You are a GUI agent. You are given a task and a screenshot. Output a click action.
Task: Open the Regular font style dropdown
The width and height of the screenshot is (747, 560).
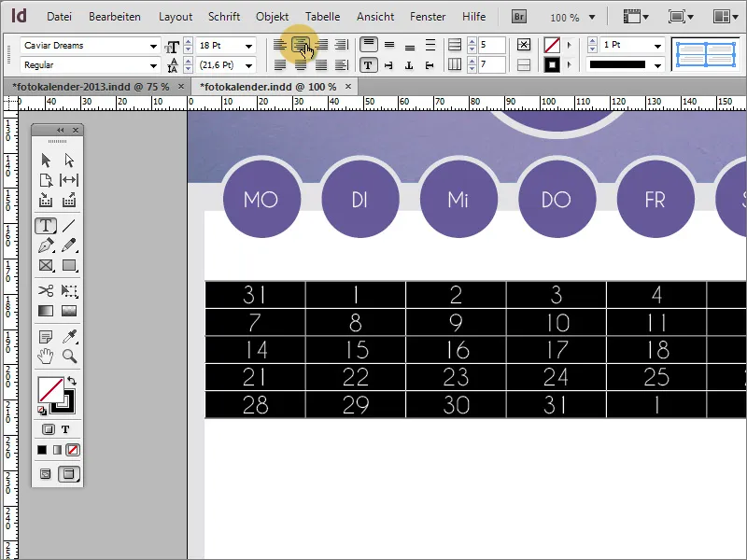pos(153,65)
